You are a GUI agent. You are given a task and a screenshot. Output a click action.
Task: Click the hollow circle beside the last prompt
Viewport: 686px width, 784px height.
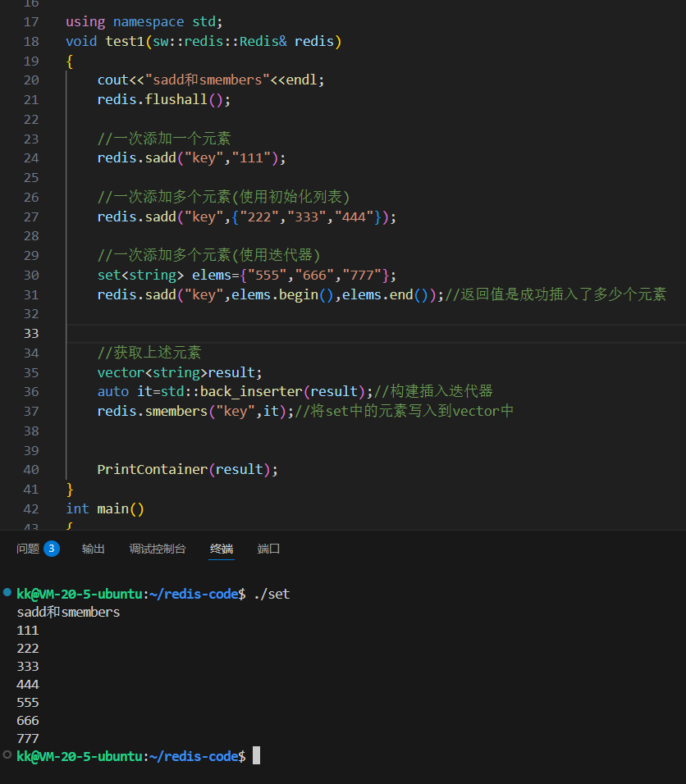tap(7, 754)
